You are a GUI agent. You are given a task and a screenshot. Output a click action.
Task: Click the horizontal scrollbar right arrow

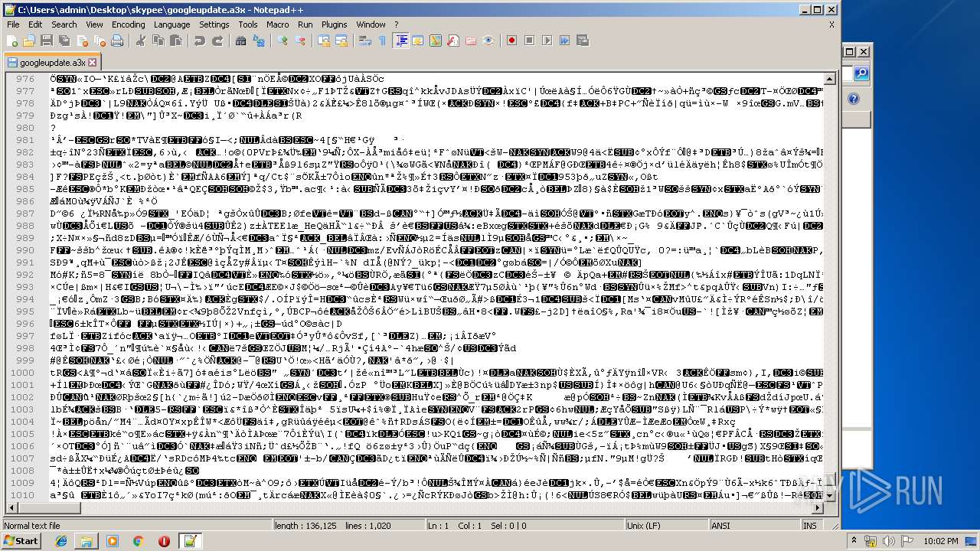click(818, 507)
